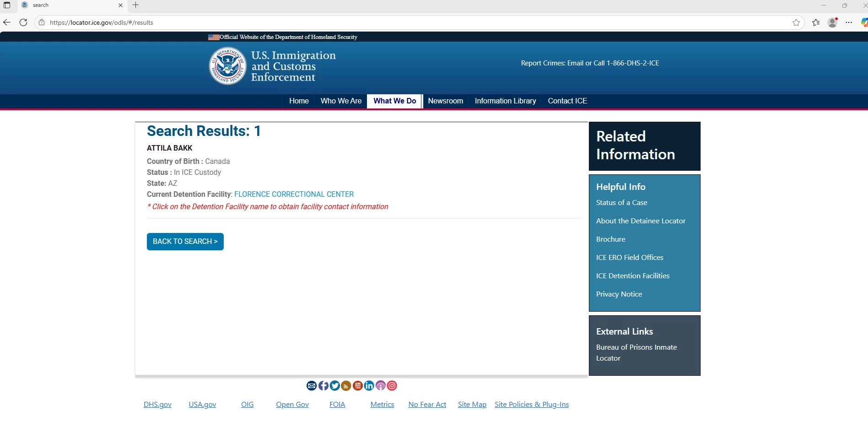Open Newsroom navigation item

[x=445, y=101]
